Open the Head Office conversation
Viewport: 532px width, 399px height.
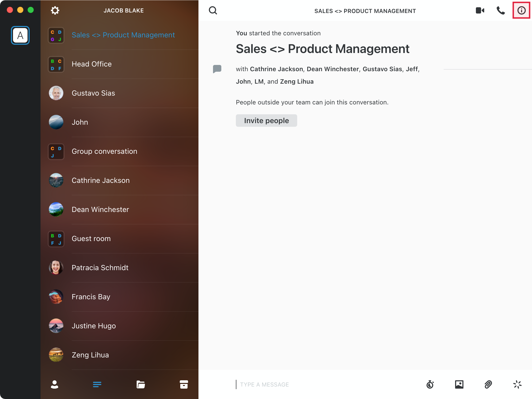119,64
